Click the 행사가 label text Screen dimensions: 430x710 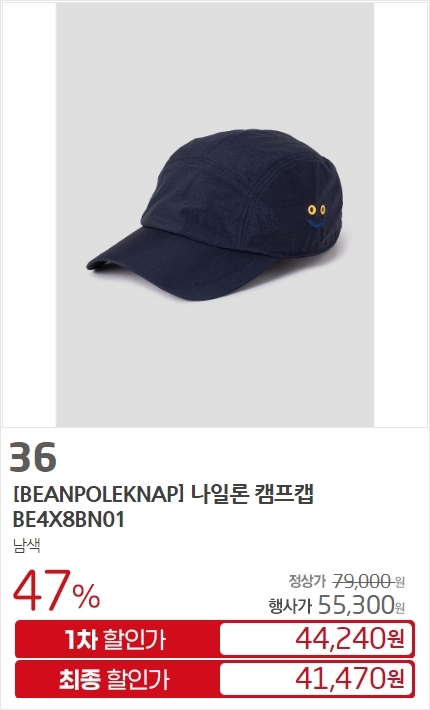point(290,606)
